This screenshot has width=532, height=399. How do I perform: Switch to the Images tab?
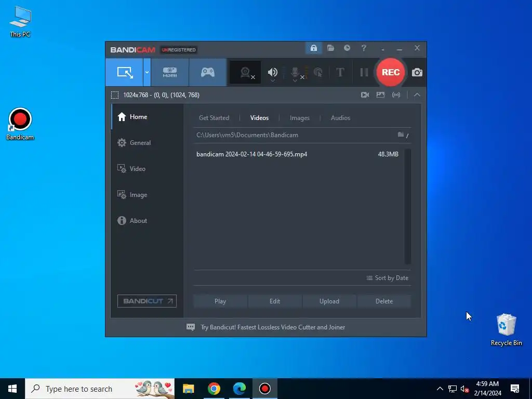pyautogui.click(x=300, y=118)
